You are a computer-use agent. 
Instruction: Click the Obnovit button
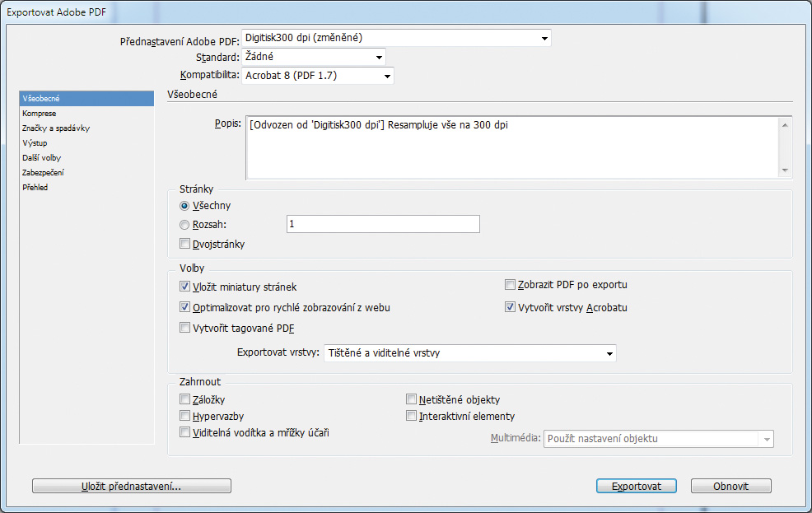click(730, 486)
